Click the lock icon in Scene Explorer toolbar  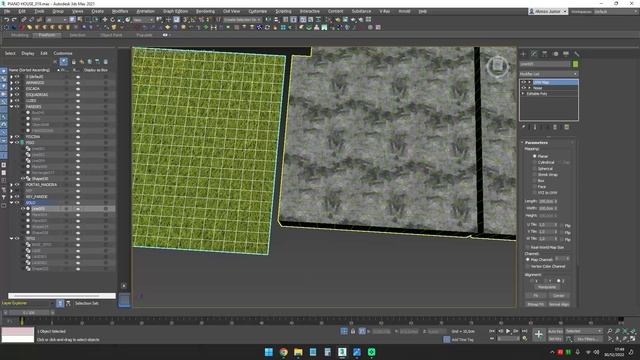tap(73, 62)
